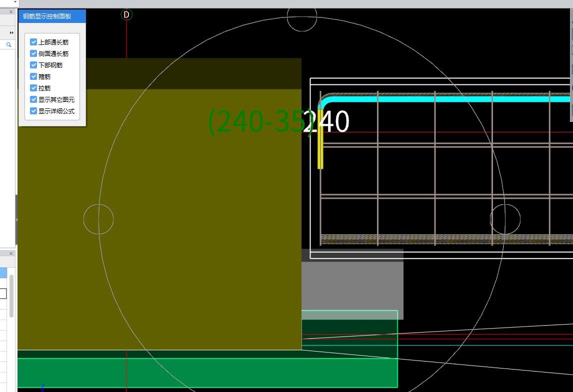Expand the double-arrow overflow in left panel
573x392 pixels.
point(11,33)
